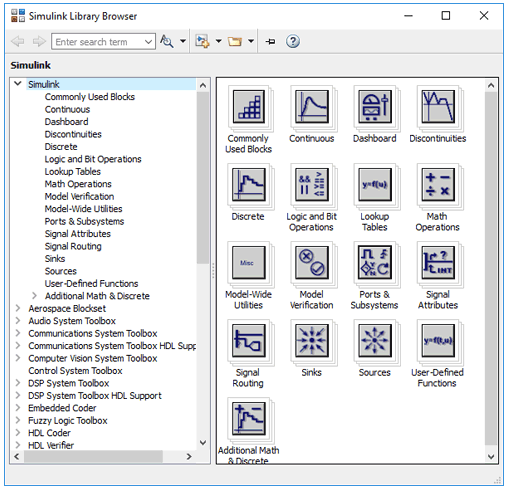Expand the Embedded Coder node
The image size is (506, 490).
pyautogui.click(x=18, y=408)
